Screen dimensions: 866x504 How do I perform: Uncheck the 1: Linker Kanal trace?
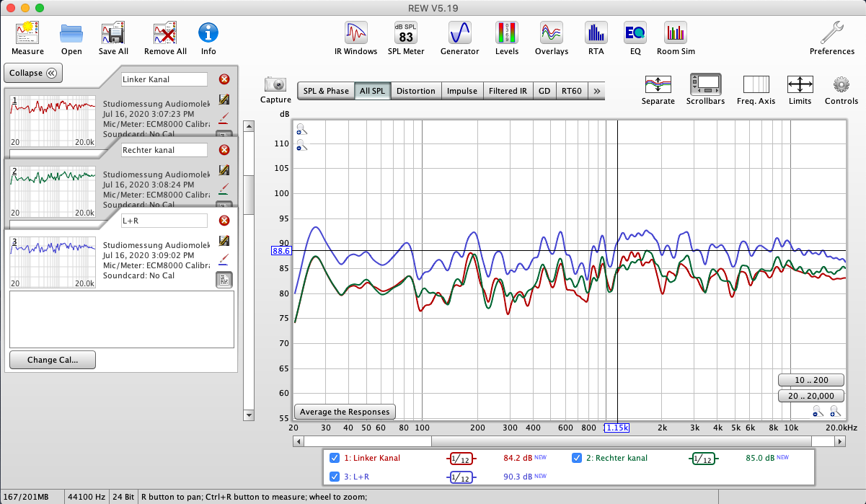335,458
